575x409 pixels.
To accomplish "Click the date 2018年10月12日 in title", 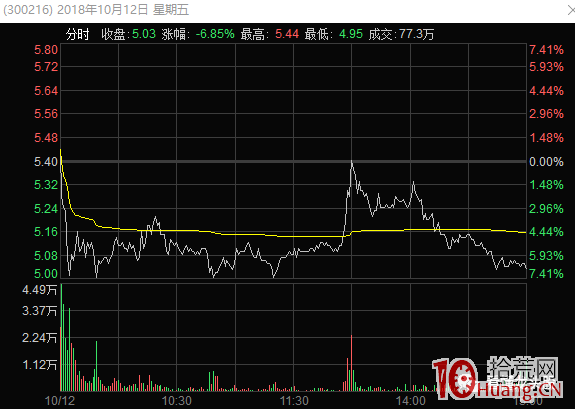I will tap(103, 10).
